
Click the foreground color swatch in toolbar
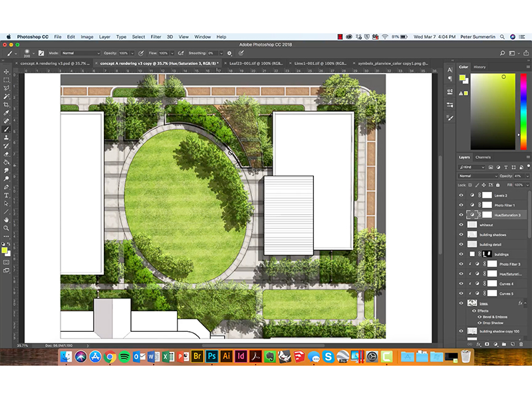click(5, 250)
